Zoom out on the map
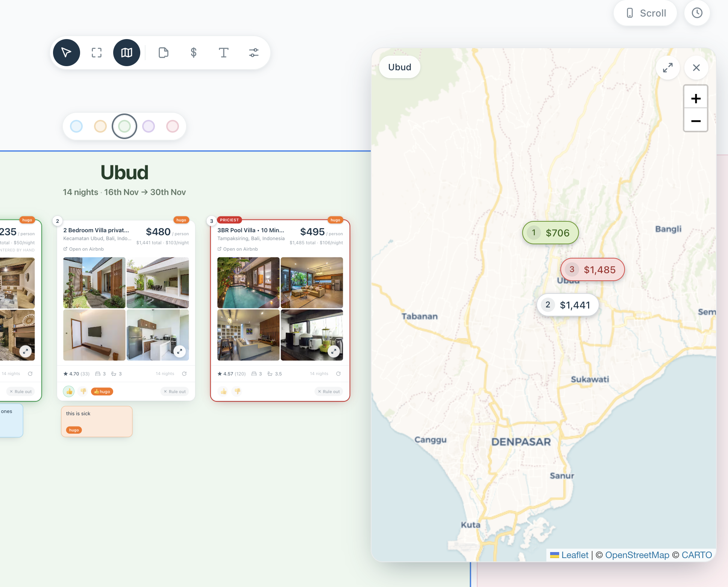This screenshot has height=587, width=728. (x=696, y=121)
